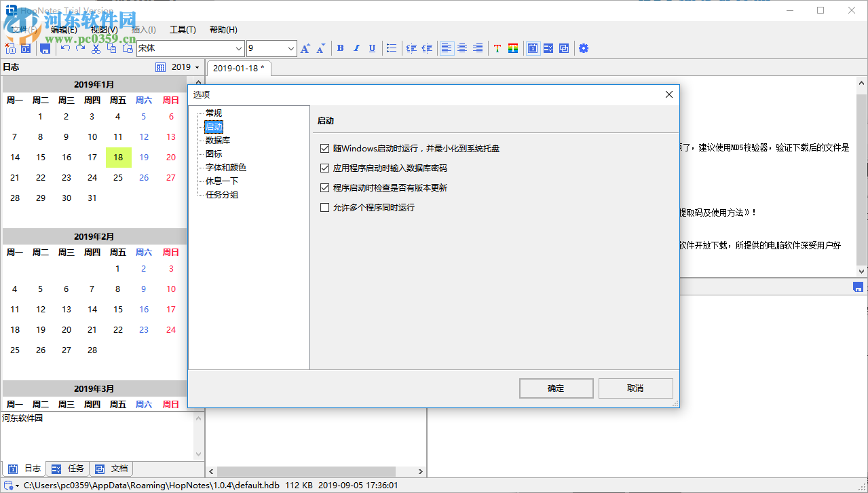868x493 pixels.
Task: Open the Settings gear icon on the toolbar
Action: (584, 48)
